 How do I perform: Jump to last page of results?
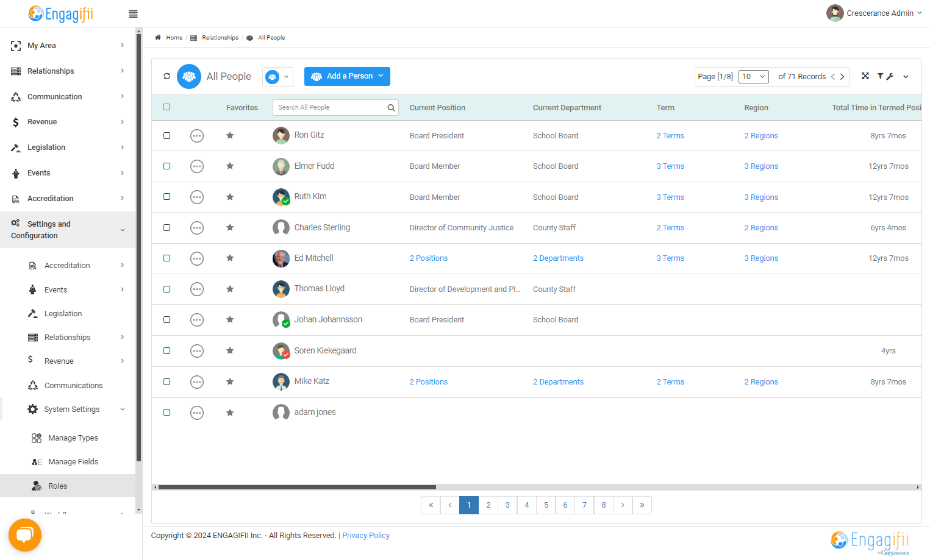click(642, 505)
